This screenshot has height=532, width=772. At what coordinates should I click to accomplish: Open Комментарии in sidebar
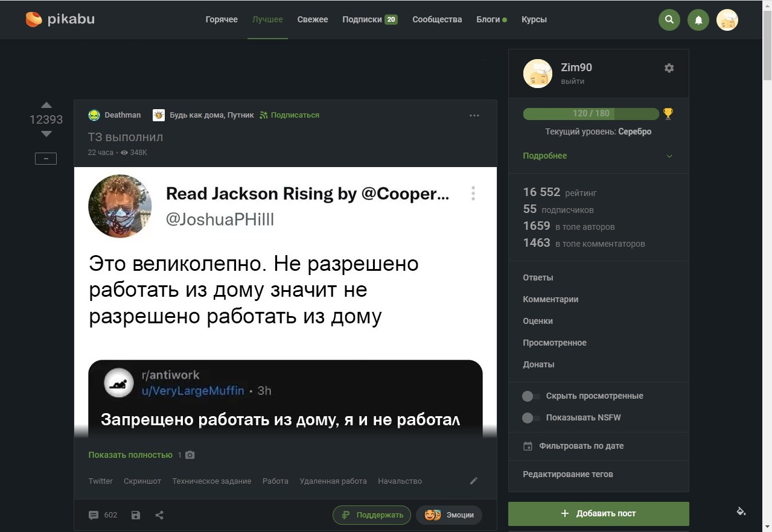[550, 299]
